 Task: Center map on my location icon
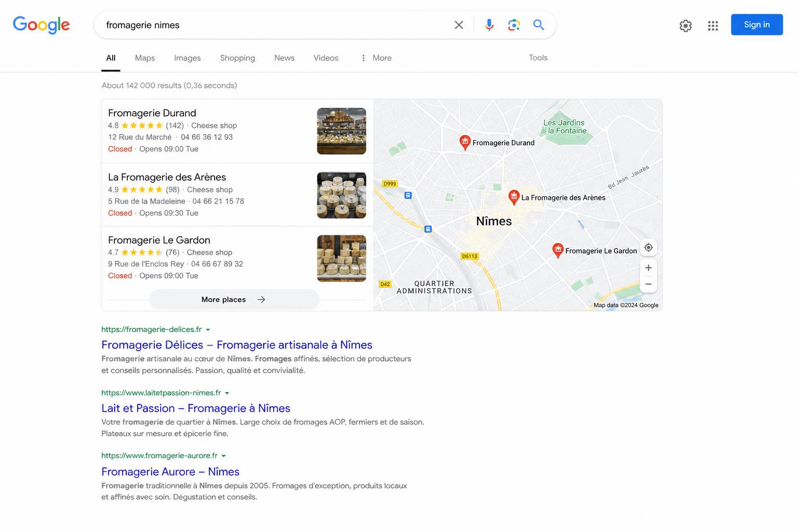click(648, 248)
